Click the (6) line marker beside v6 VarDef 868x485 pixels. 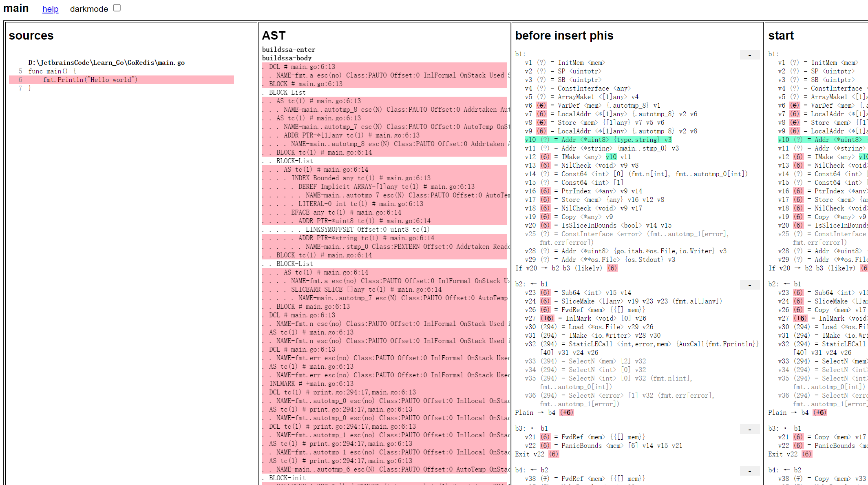click(541, 105)
